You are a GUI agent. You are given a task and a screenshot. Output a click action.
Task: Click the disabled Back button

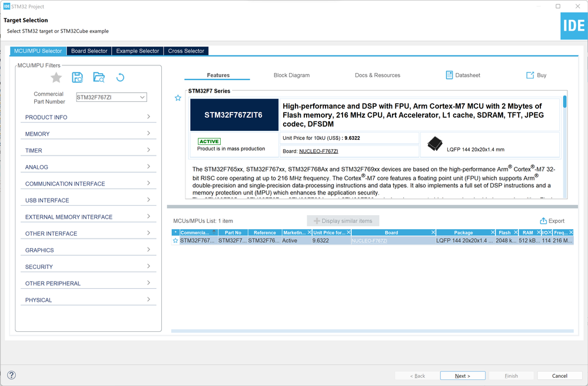coord(417,375)
